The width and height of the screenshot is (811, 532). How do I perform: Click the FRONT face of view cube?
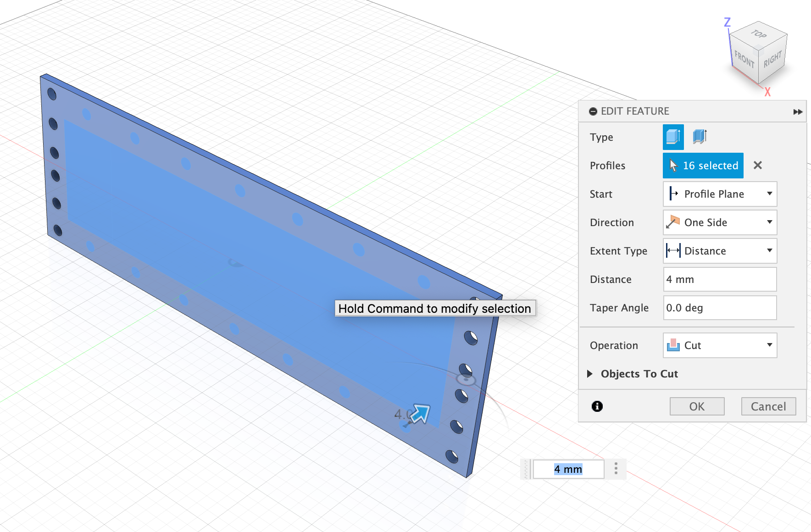(744, 59)
